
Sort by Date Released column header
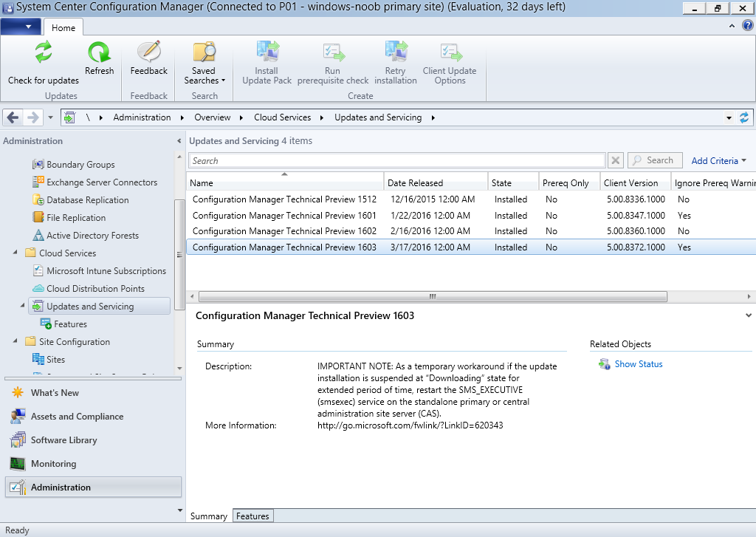[x=436, y=182]
